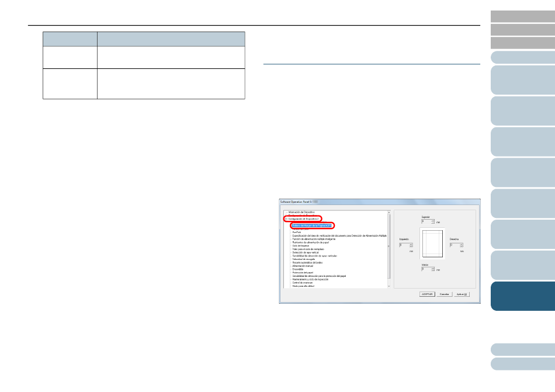Select Mantenimiento y ciclo de inspección
Screen dimensions: 555x392
point(310,279)
